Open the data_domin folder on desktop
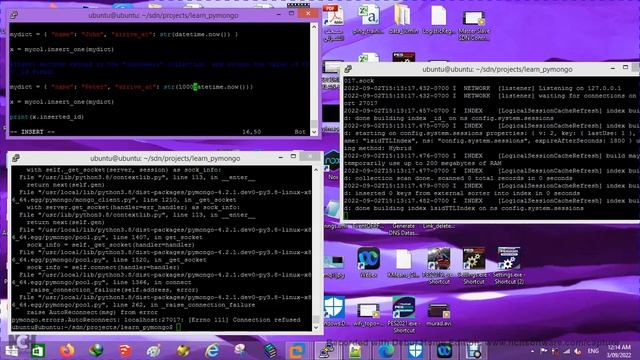640x360 pixels. (x=403, y=19)
